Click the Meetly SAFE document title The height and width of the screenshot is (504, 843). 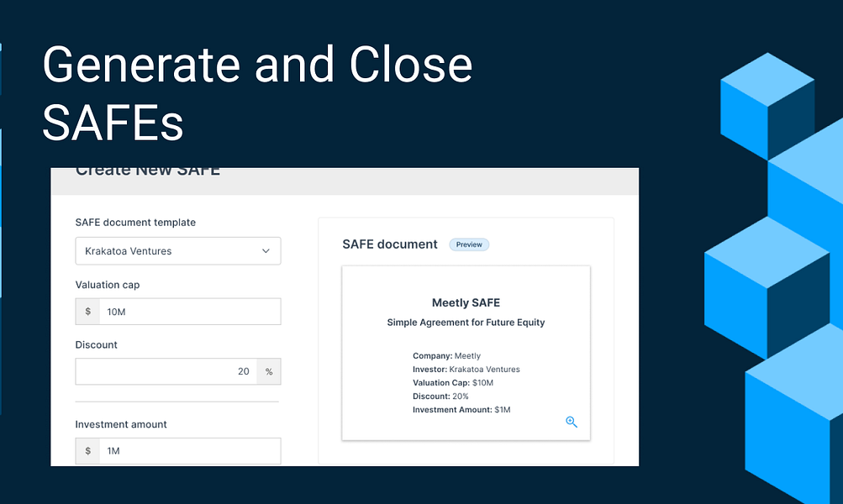click(466, 302)
